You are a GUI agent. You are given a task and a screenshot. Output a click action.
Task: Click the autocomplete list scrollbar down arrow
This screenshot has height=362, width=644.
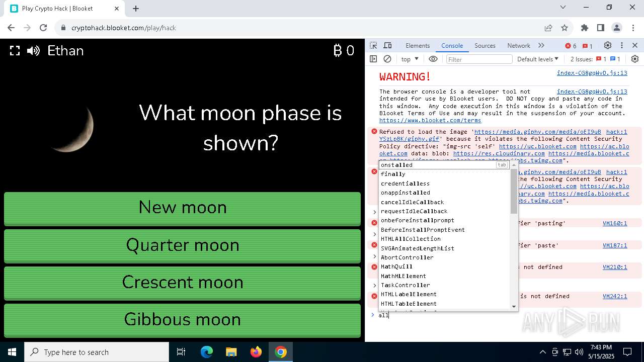514,307
